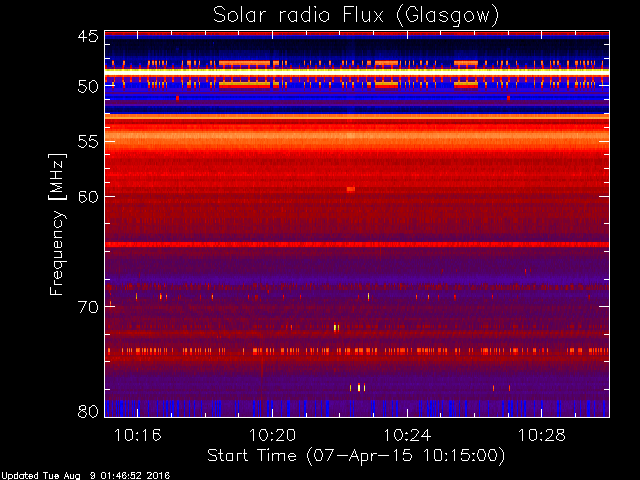
Task: Click the 10:28 time axis label
Action: (x=542, y=435)
